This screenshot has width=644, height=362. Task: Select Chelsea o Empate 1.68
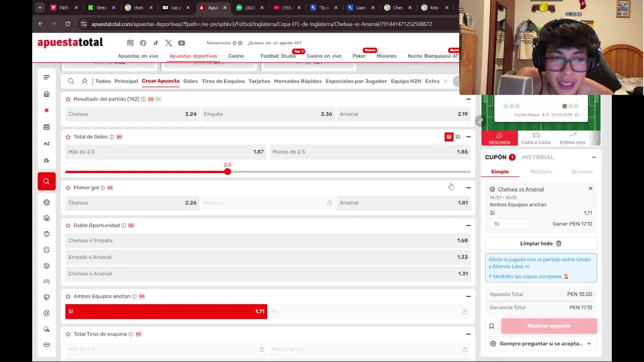click(268, 240)
